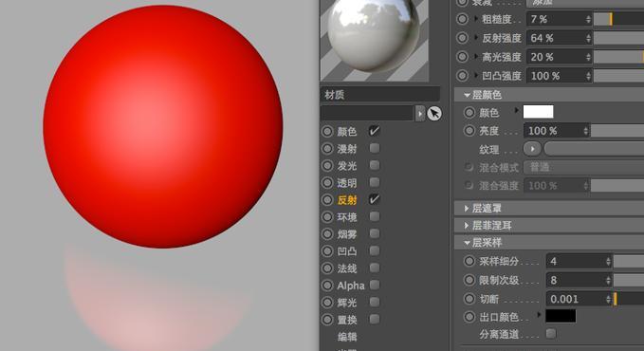Viewport: 644px width, 351px height.
Task: Click the keyframe dot next to layer 颜色
Action: (x=469, y=112)
